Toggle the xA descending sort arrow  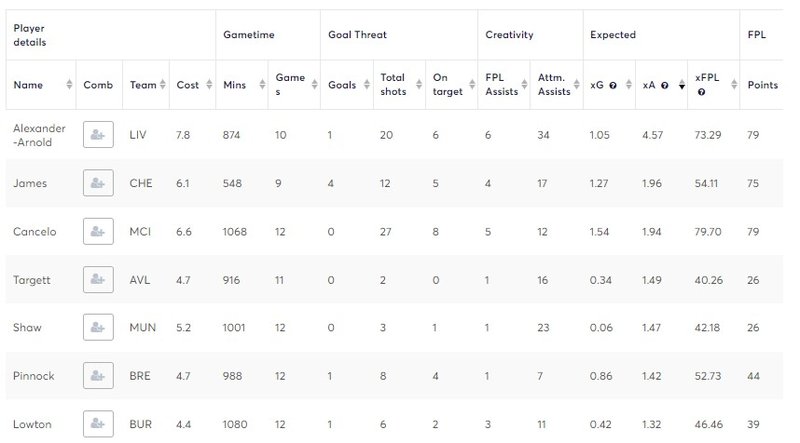click(x=682, y=85)
